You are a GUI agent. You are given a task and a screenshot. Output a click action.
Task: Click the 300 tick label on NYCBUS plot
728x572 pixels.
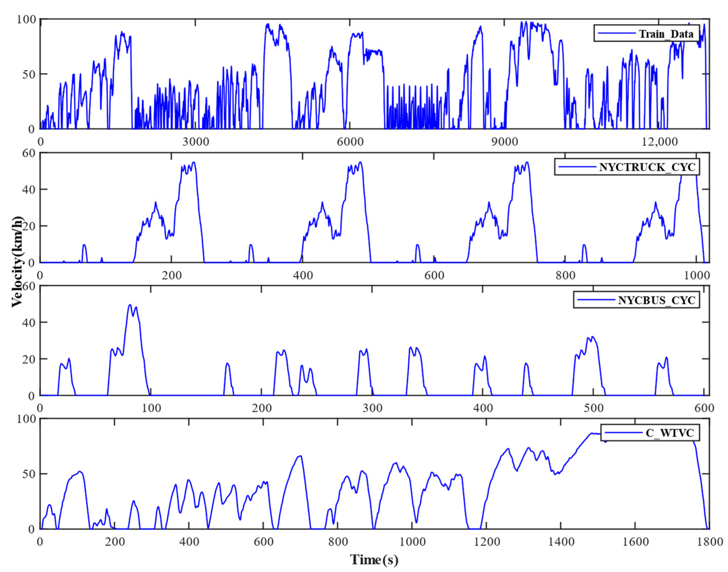click(x=373, y=408)
